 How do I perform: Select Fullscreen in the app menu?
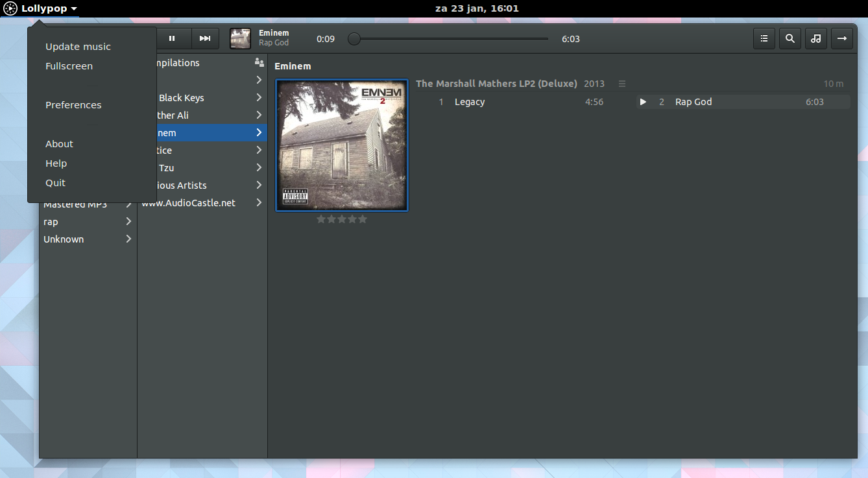click(x=91, y=66)
